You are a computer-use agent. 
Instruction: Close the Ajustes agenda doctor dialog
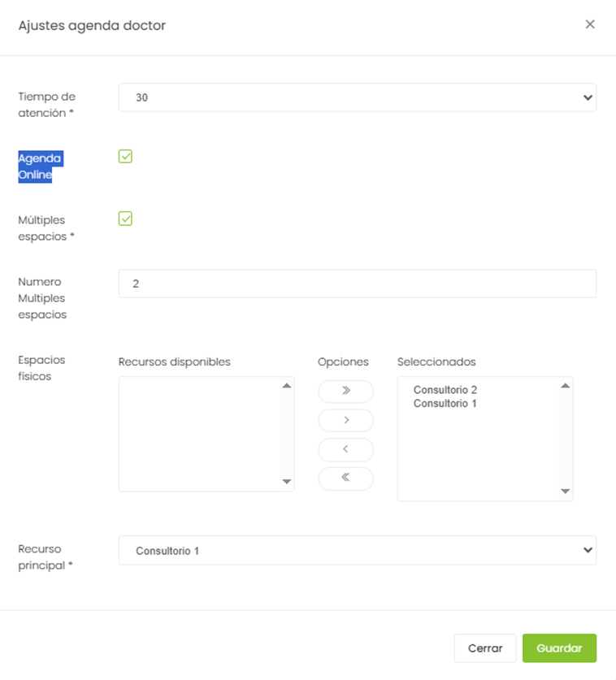pyautogui.click(x=590, y=24)
